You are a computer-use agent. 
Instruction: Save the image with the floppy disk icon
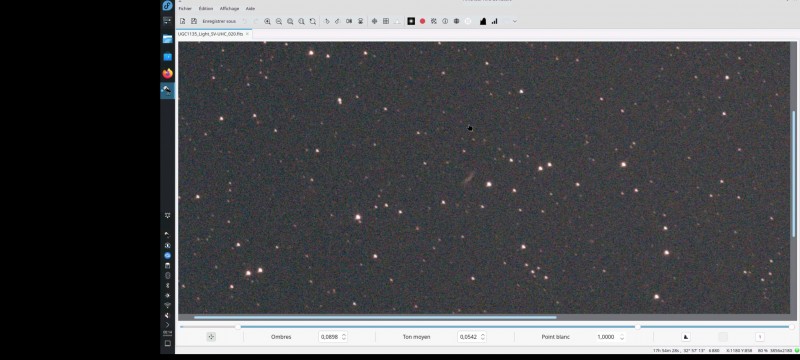[194, 21]
